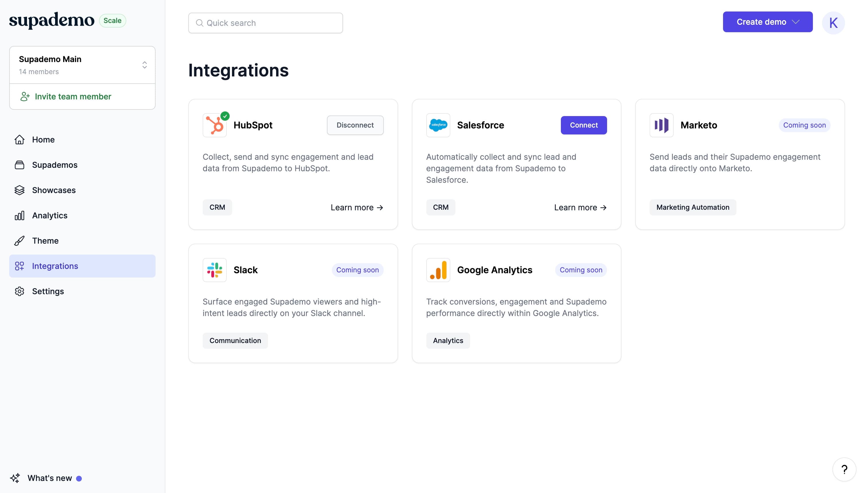
Task: Open HubSpot Learn more link
Action: pyautogui.click(x=357, y=207)
